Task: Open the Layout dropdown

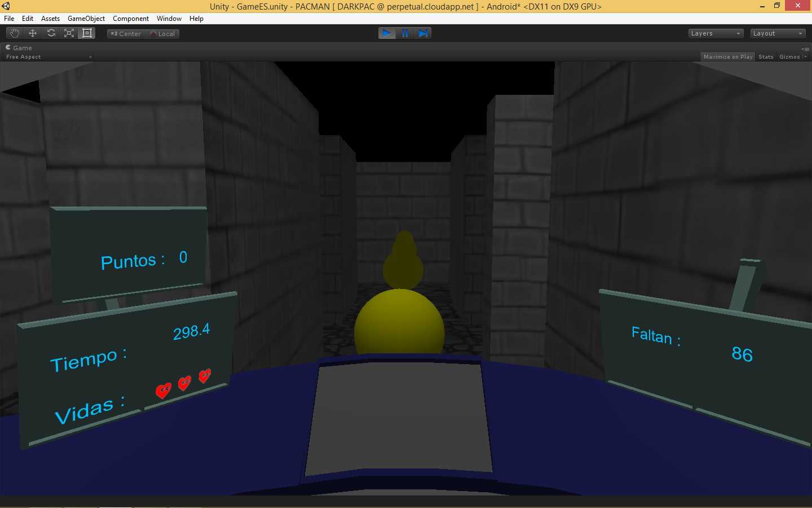Action: (x=778, y=33)
